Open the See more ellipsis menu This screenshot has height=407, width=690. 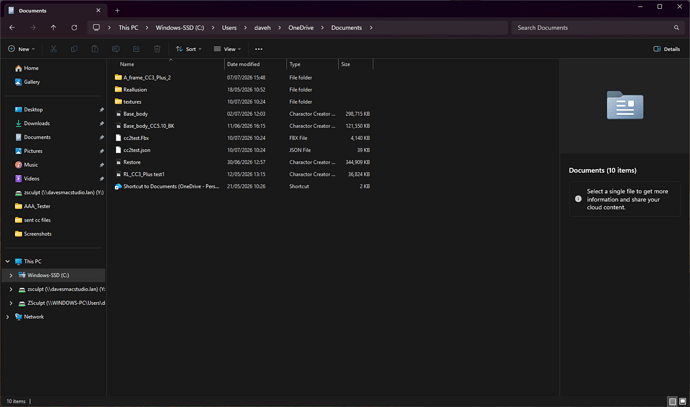[x=259, y=49]
